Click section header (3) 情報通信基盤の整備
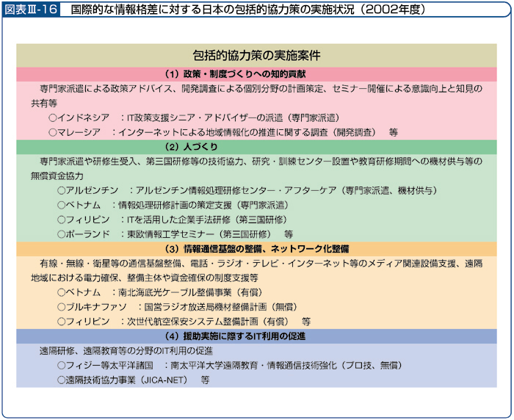 (256, 249)
